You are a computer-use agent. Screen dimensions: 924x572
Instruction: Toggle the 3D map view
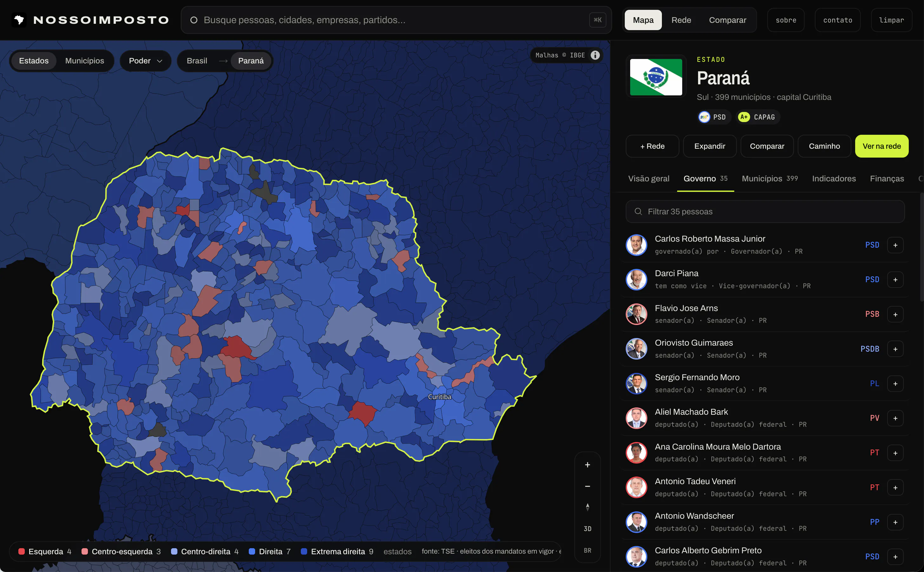click(587, 529)
